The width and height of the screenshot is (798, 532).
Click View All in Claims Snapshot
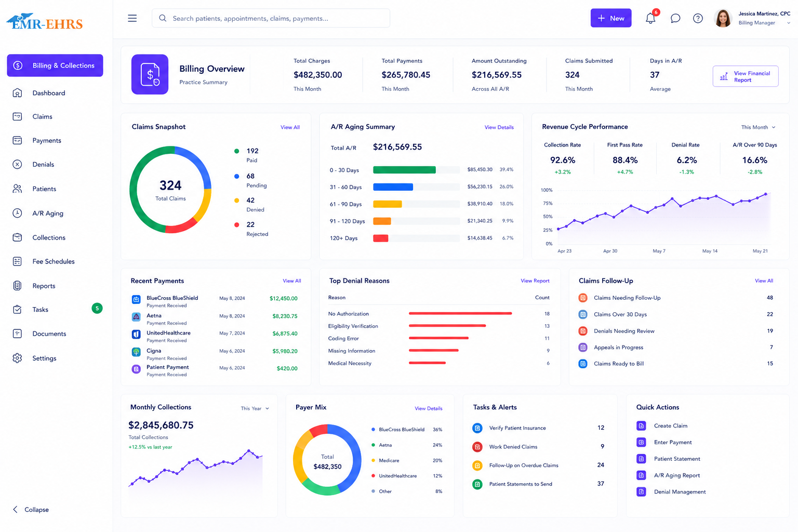point(290,127)
